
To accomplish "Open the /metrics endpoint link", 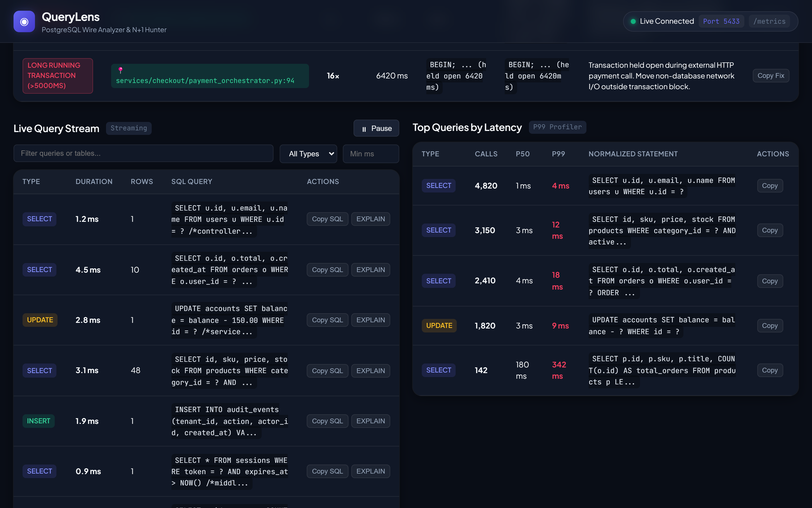I will click(x=769, y=21).
